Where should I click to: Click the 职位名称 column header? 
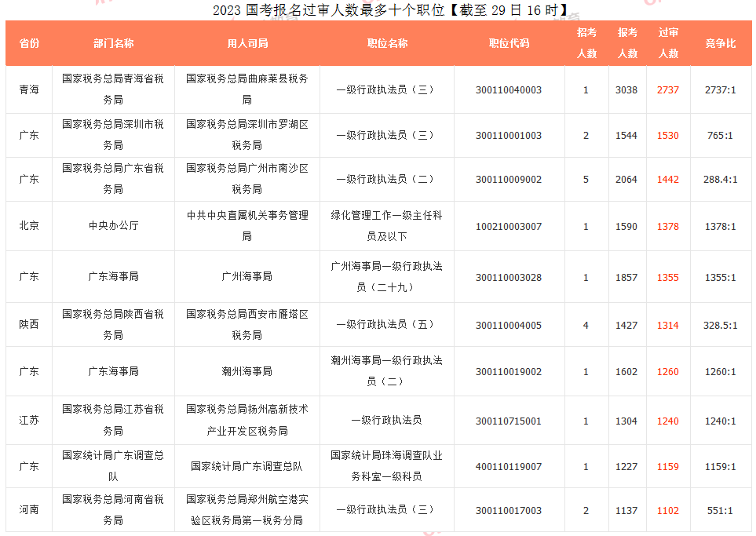[x=387, y=43]
